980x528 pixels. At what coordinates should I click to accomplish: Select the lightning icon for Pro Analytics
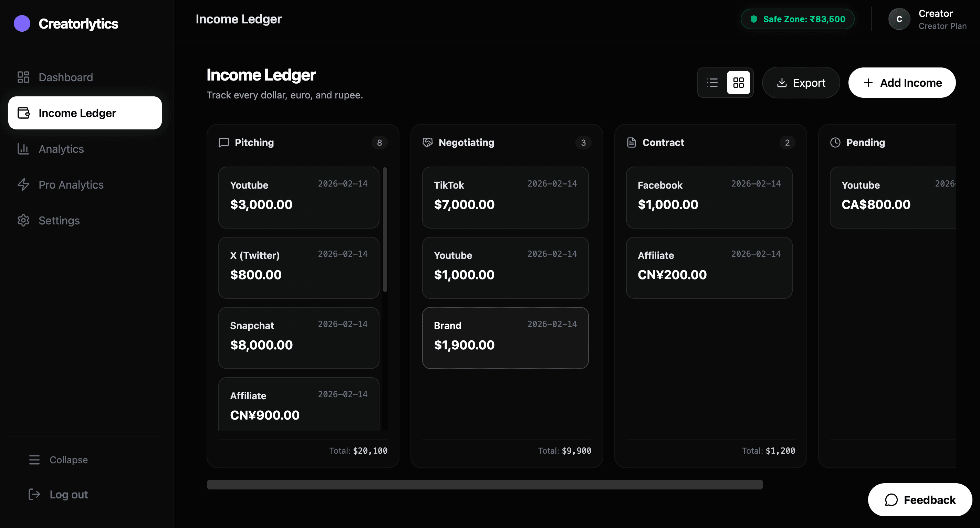(23, 184)
